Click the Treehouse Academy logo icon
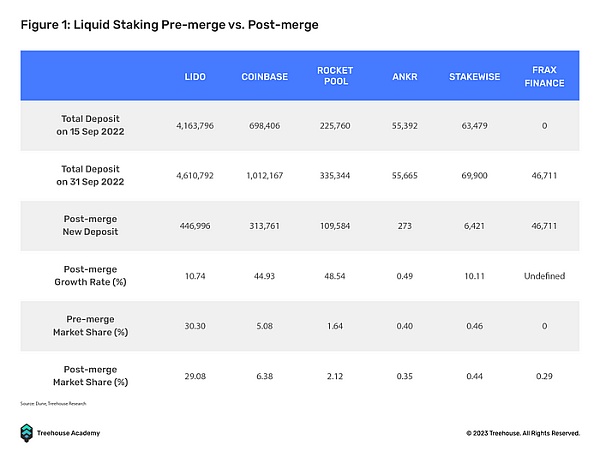The height and width of the screenshot is (458, 600). point(26,433)
